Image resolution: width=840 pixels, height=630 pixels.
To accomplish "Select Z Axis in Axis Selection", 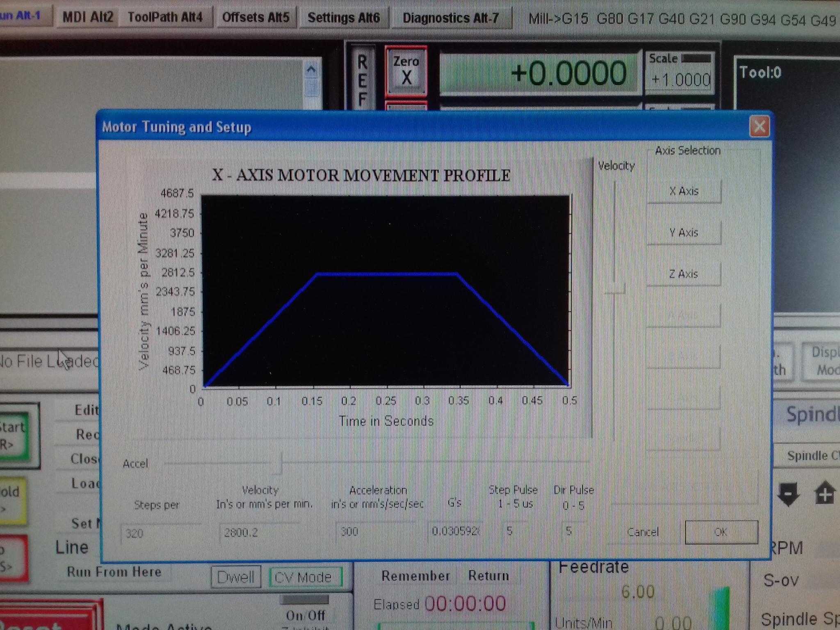I will pos(684,274).
